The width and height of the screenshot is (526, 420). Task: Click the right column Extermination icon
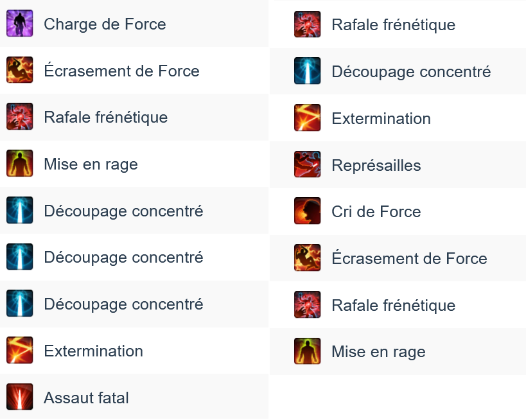coord(307,118)
